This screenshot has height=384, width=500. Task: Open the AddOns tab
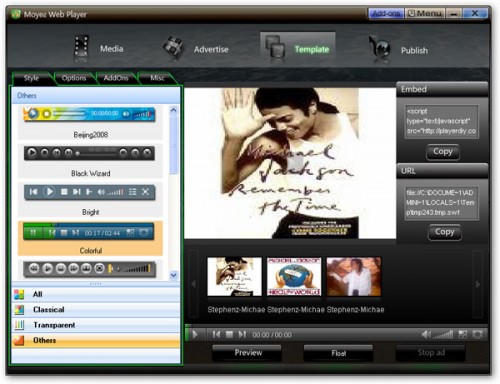coord(116,78)
